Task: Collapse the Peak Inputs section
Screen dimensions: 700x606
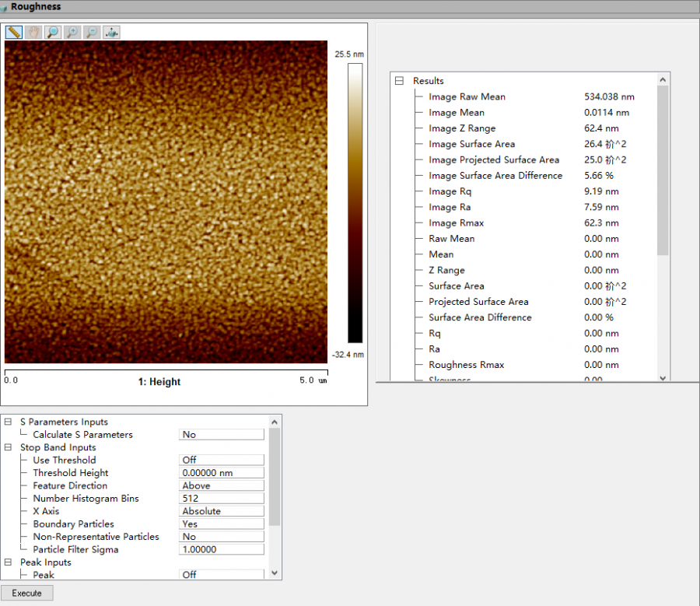Action: [x=9, y=562]
